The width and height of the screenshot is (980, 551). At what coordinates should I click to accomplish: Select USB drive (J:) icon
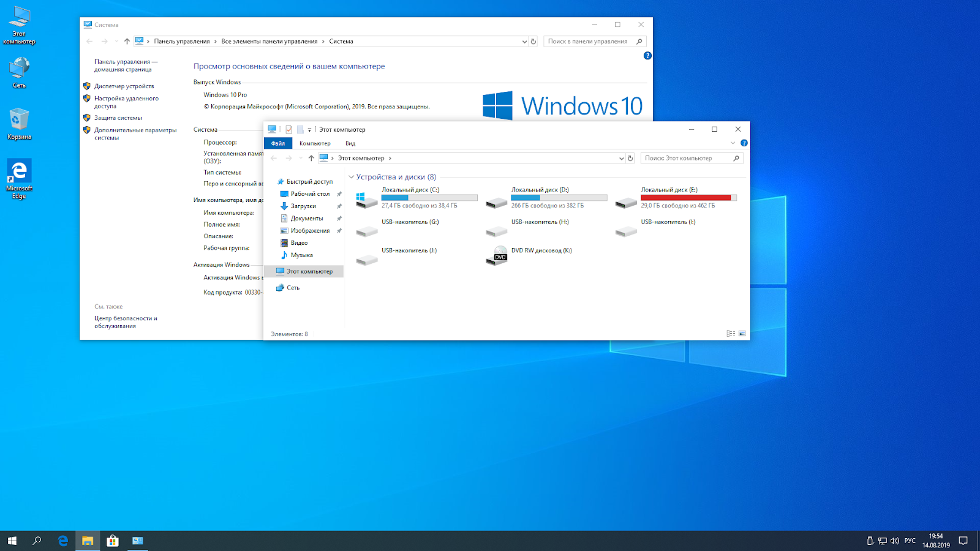(367, 260)
